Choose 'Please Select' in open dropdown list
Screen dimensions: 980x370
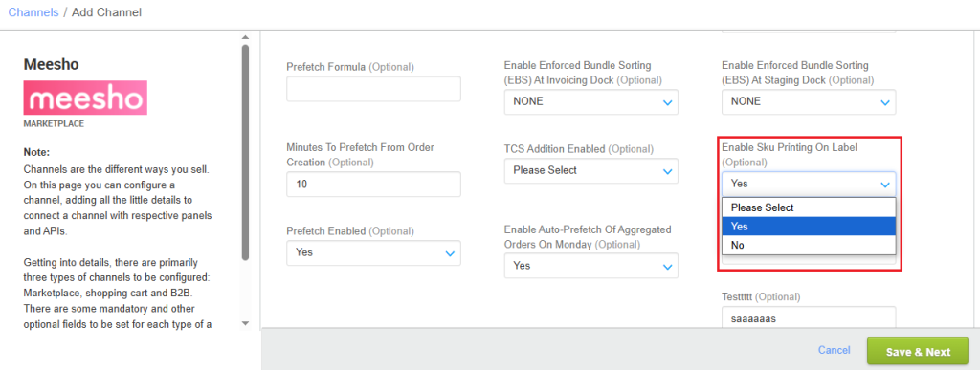809,207
